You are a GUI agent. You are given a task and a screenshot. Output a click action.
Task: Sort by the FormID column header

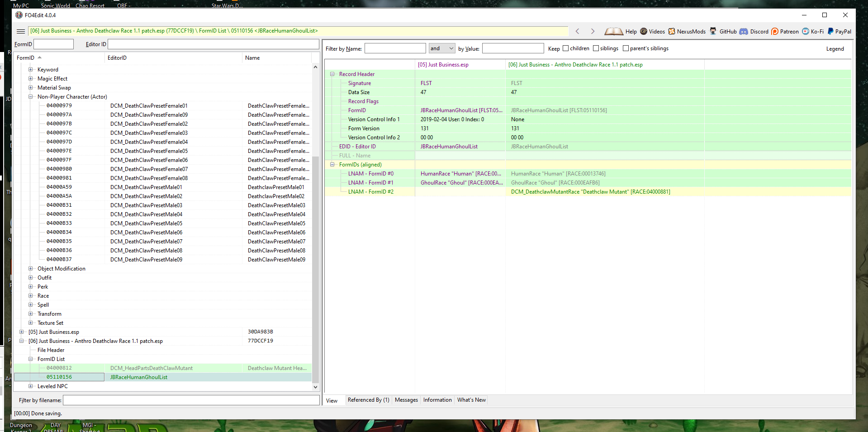(59, 58)
